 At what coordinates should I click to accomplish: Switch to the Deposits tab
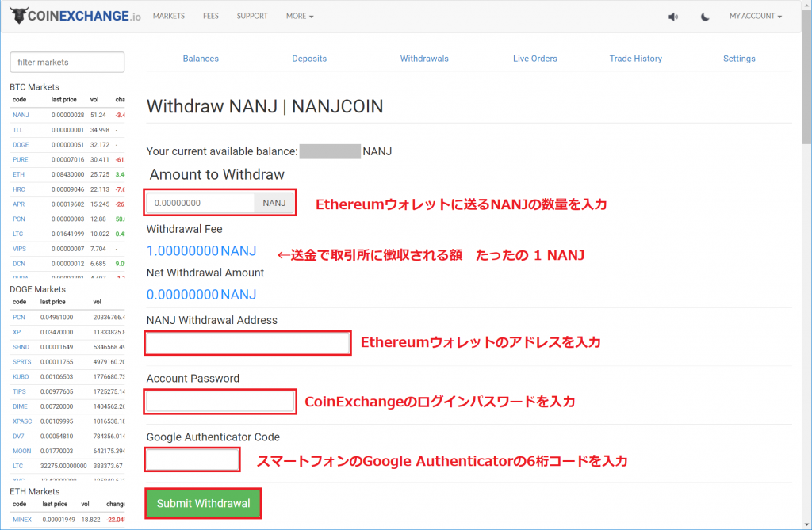[309, 59]
